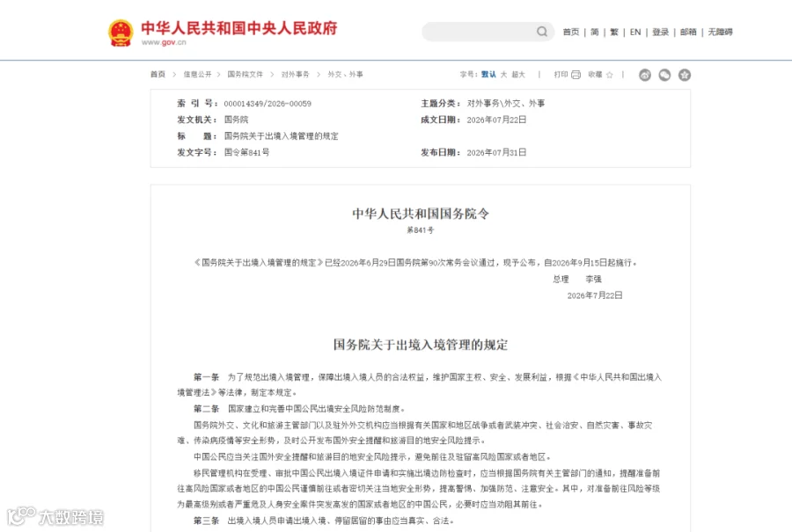Click the printer icon beside 打印
Screen dimensions: 792x532
(x=576, y=75)
